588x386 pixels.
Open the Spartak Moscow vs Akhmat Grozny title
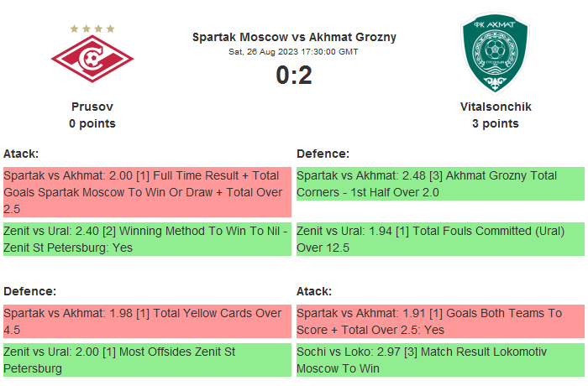pos(294,37)
